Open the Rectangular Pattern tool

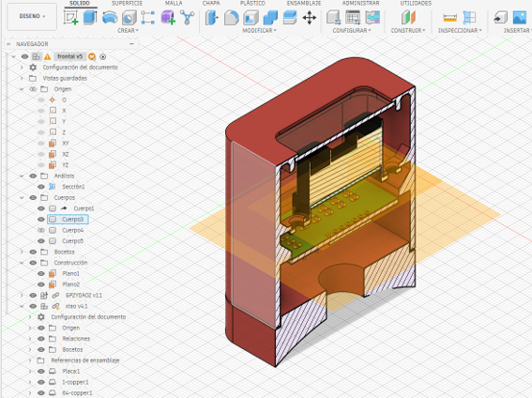click(148, 18)
